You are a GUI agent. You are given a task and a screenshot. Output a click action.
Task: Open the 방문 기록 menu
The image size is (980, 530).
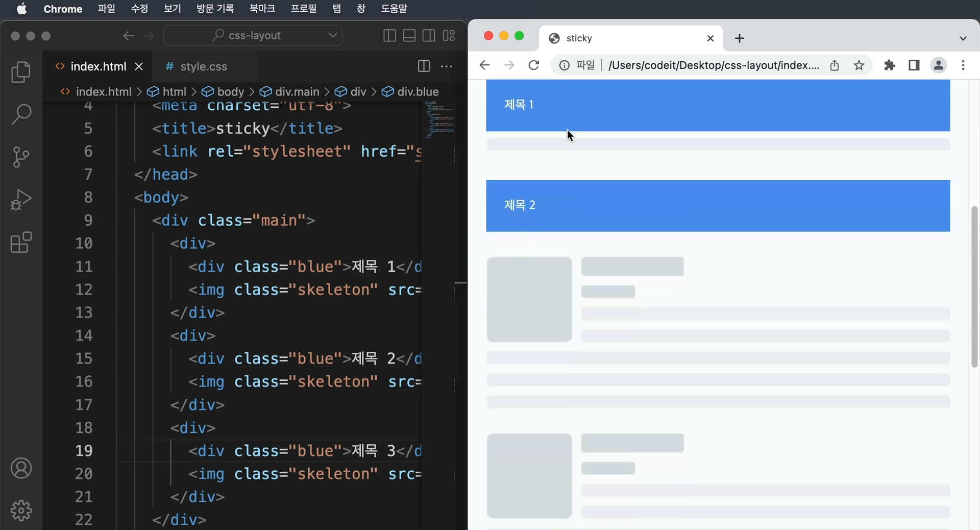pos(215,9)
